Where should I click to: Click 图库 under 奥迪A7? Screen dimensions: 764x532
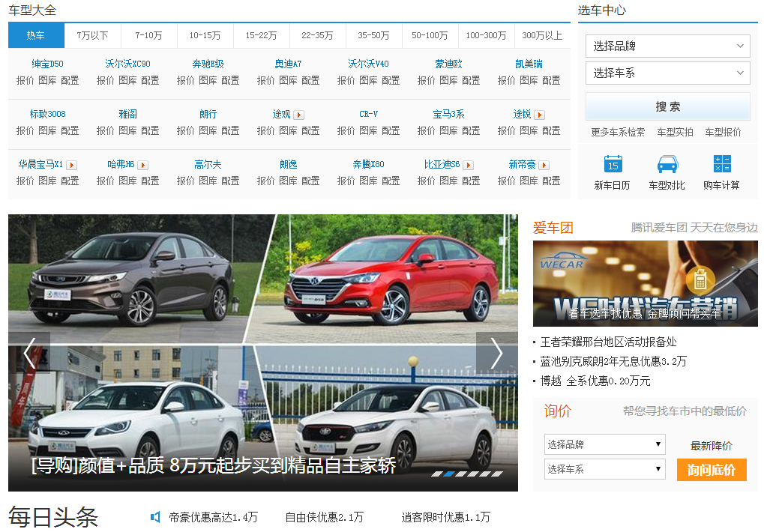(x=289, y=80)
